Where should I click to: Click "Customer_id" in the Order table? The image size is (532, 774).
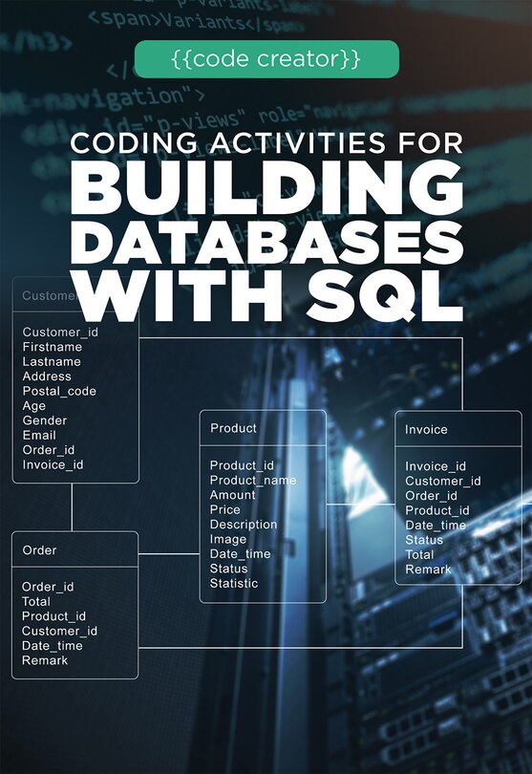pyautogui.click(x=60, y=632)
